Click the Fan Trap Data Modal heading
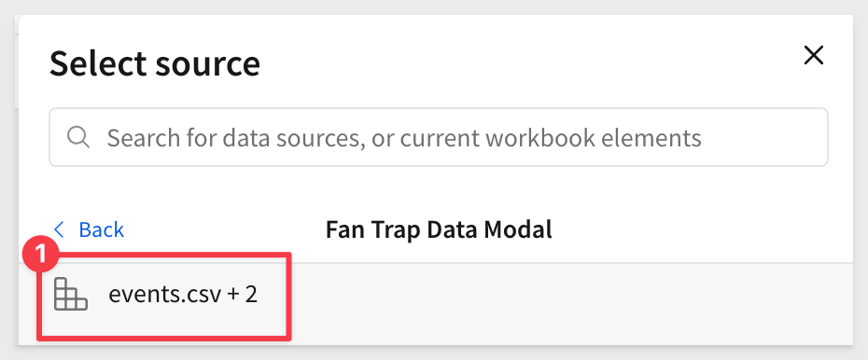Image resolution: width=868 pixels, height=360 pixels. pos(439,228)
